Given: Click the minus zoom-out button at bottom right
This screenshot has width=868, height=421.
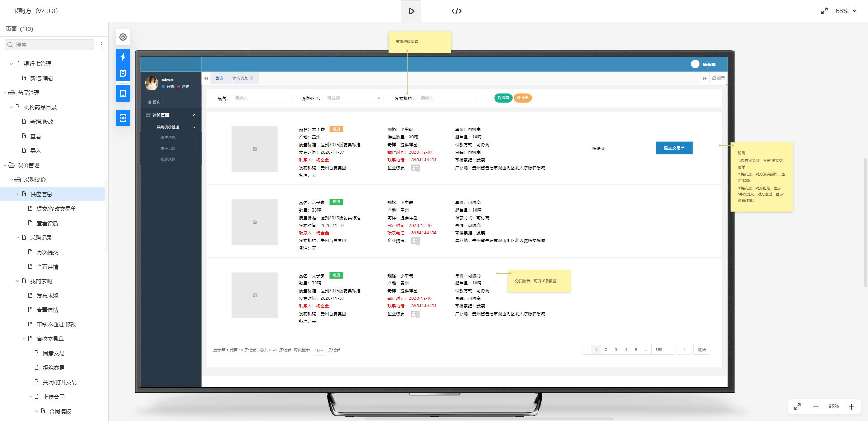Looking at the screenshot, I should point(816,407).
